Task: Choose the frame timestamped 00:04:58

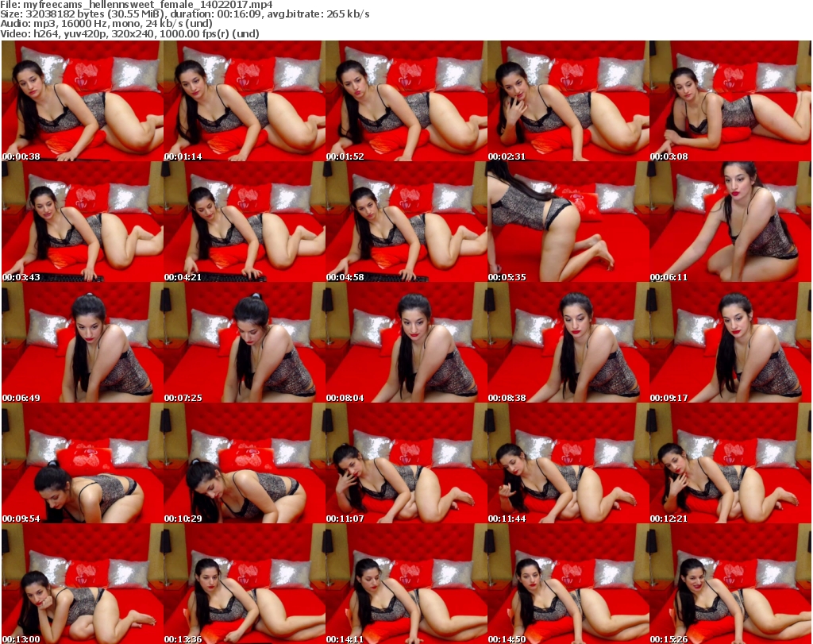Action: [x=406, y=222]
